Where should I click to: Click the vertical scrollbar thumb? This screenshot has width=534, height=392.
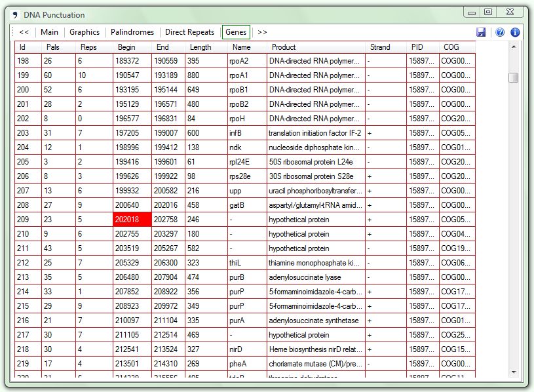pyautogui.click(x=514, y=77)
